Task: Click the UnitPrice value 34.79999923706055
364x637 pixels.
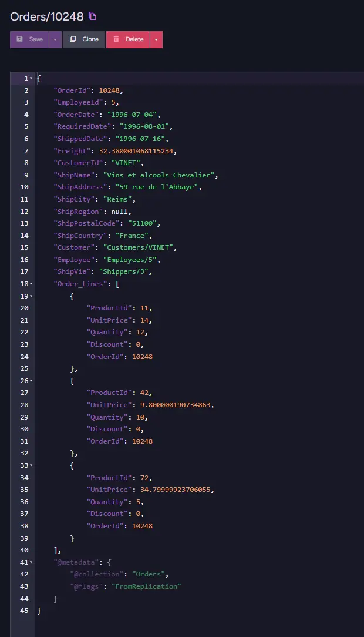Action: pos(176,490)
